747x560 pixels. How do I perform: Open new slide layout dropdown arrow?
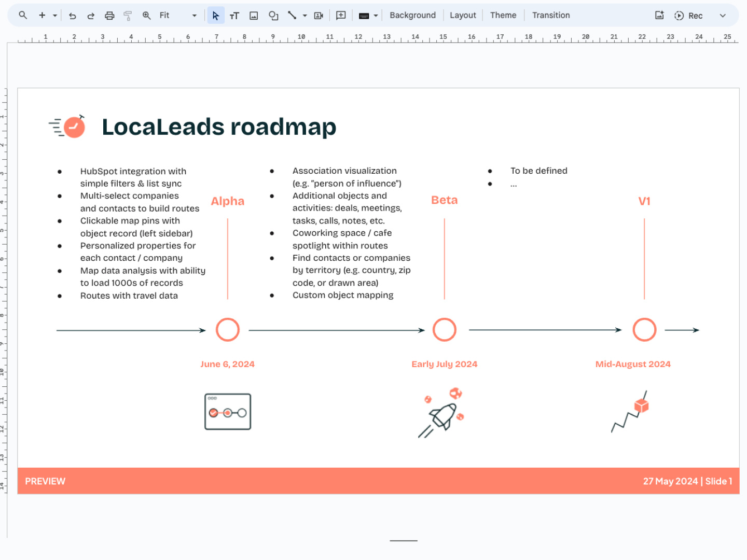(54, 16)
